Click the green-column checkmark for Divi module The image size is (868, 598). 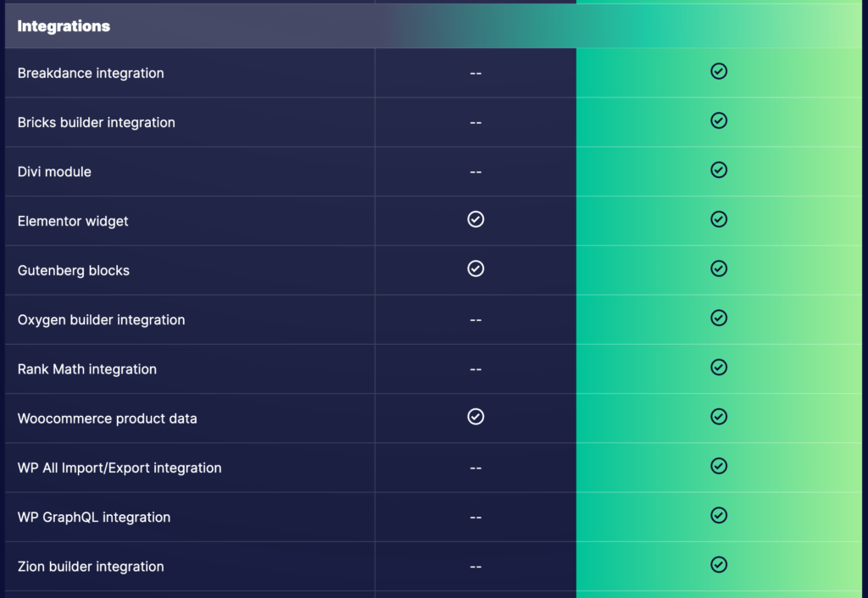click(x=719, y=170)
